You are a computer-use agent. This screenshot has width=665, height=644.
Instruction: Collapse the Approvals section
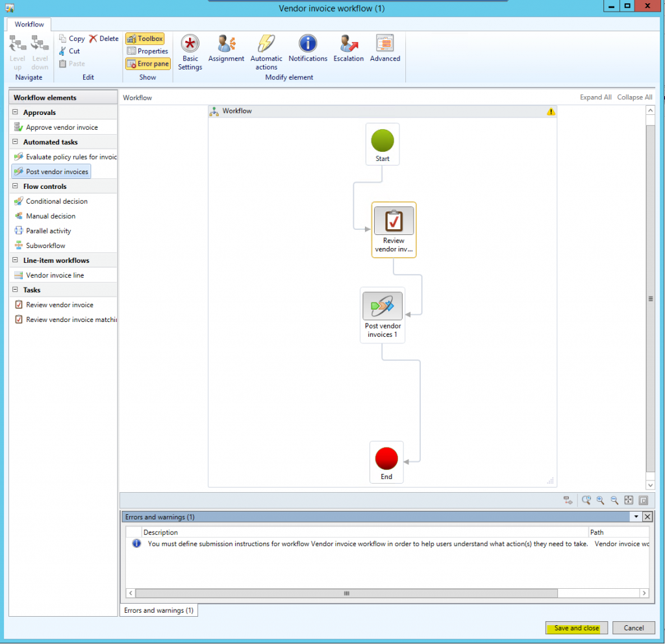pos(14,112)
